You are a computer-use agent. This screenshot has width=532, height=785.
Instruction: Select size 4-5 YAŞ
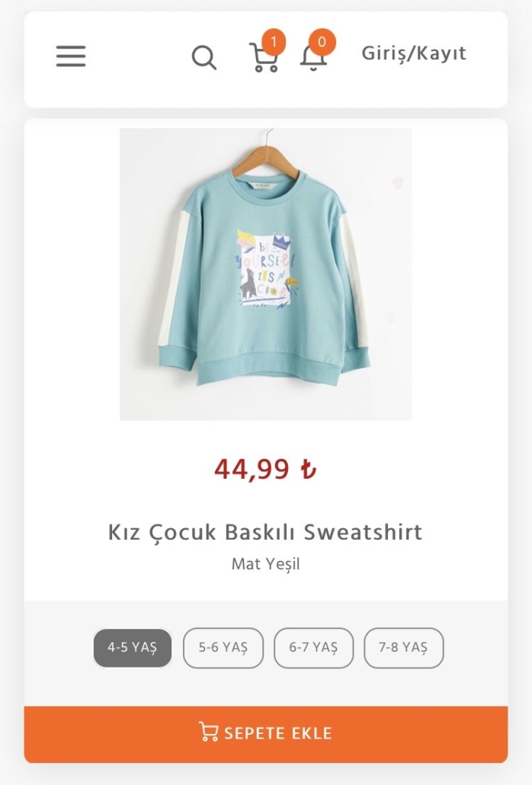133,648
